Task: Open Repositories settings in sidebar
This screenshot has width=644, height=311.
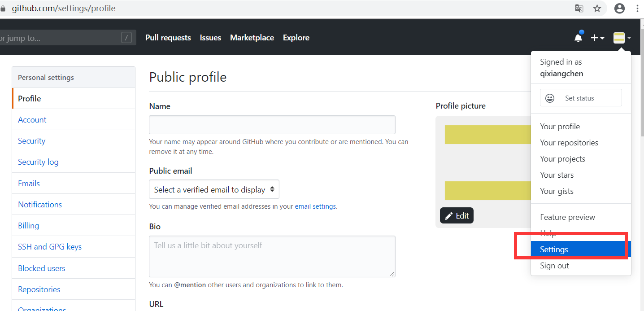Action: [x=74, y=289]
